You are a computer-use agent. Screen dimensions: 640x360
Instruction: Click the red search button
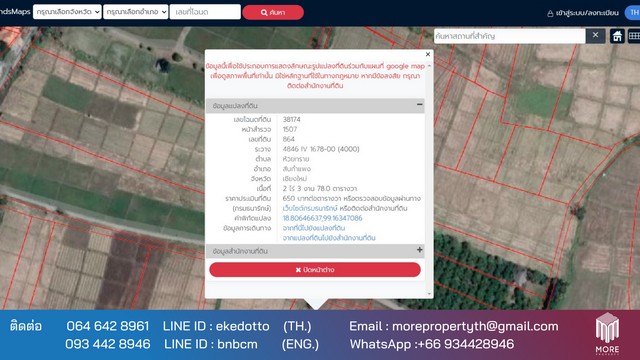273,12
